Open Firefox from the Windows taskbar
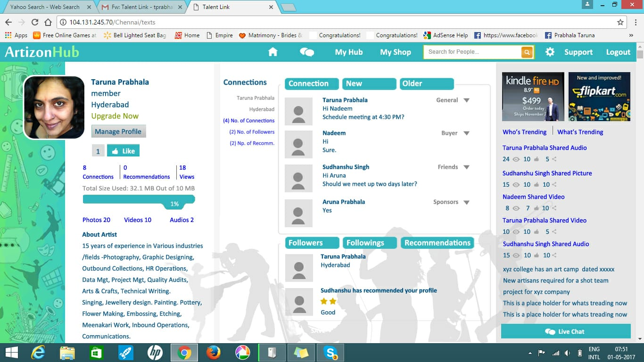Viewport: 644px width, 362px height. 213,353
